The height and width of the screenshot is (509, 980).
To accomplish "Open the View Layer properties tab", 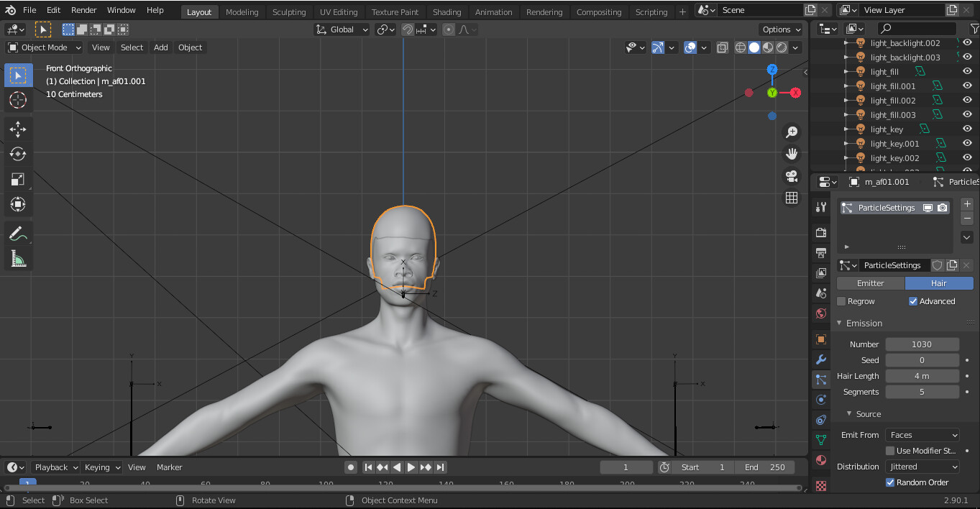I will click(821, 272).
